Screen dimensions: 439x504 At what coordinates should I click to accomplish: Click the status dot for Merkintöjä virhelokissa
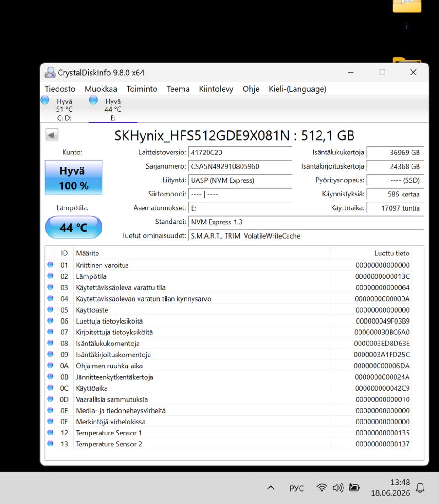point(50,421)
